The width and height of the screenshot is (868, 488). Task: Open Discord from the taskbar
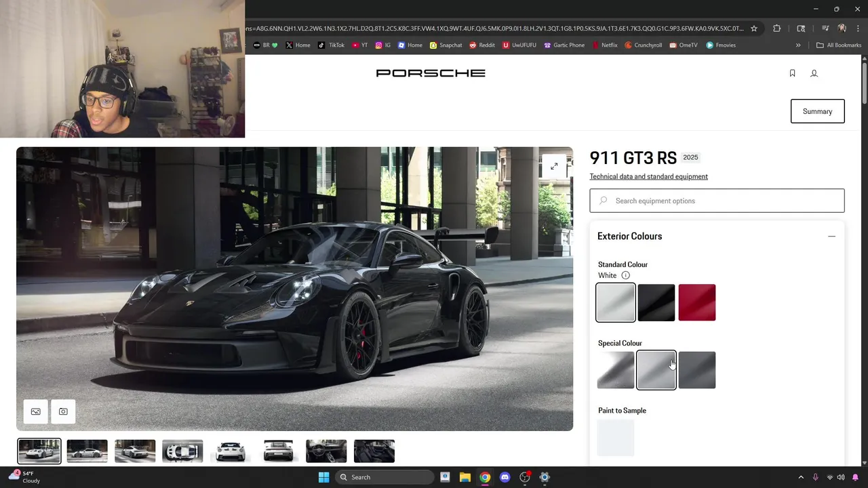(x=505, y=477)
